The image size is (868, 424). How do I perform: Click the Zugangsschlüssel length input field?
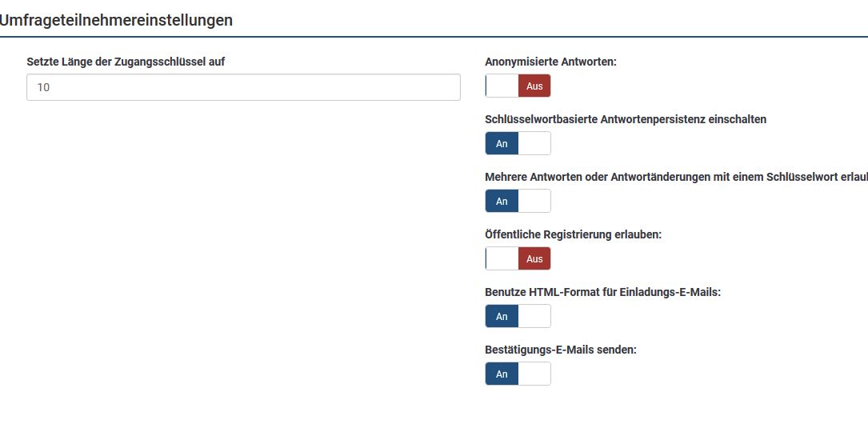tap(243, 87)
